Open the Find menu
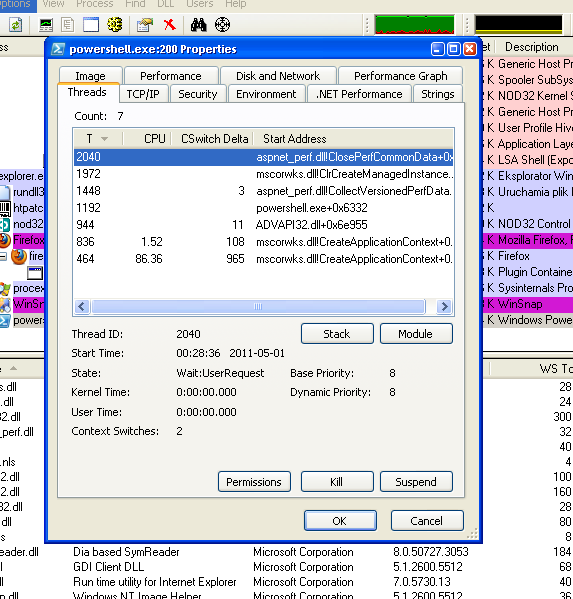The width and height of the screenshot is (573, 599). coord(135,4)
